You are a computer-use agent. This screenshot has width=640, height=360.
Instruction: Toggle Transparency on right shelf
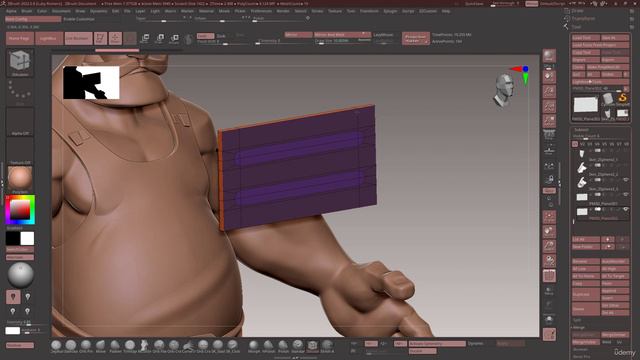tap(549, 291)
